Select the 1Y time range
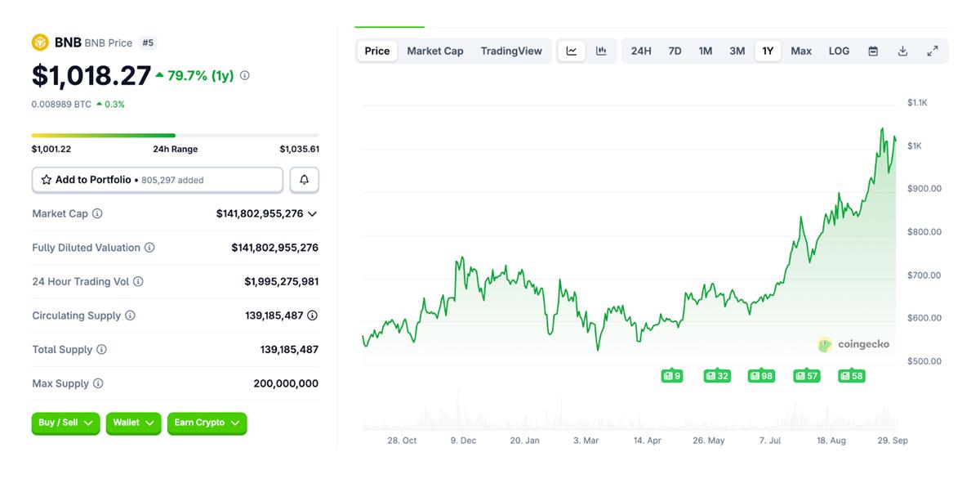This screenshot has height=479, width=980. tap(768, 51)
